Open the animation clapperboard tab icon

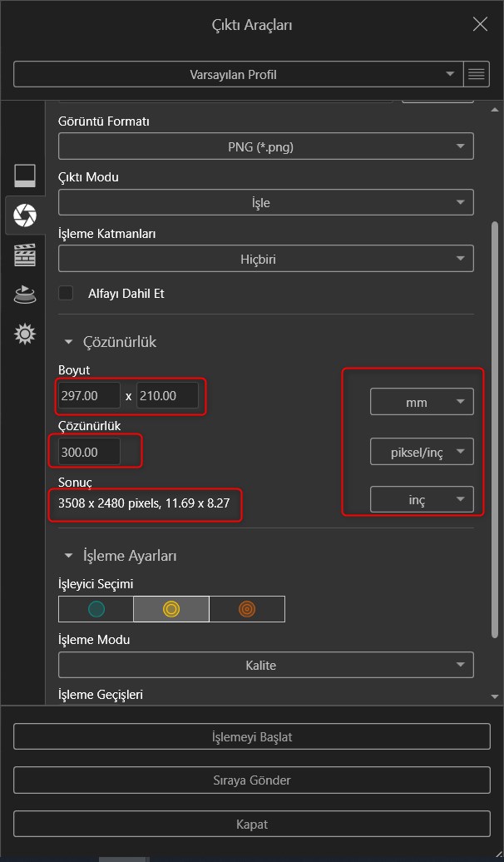[x=25, y=255]
